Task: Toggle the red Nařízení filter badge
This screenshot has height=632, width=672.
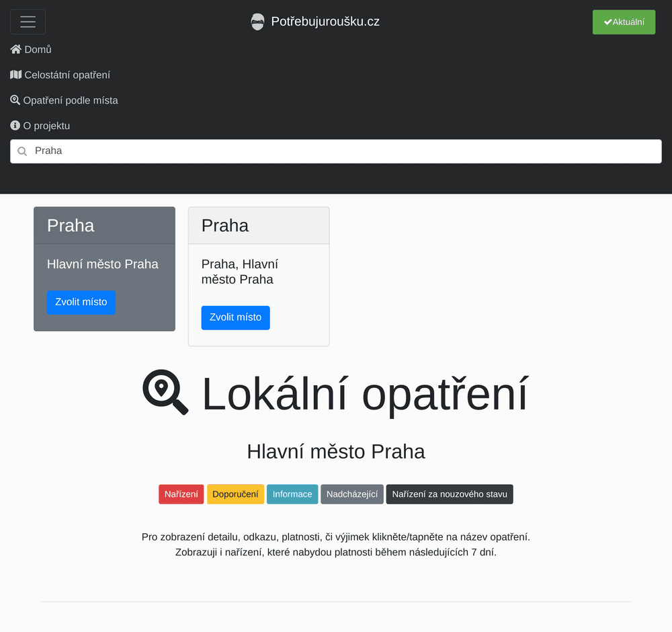Action: tap(181, 494)
